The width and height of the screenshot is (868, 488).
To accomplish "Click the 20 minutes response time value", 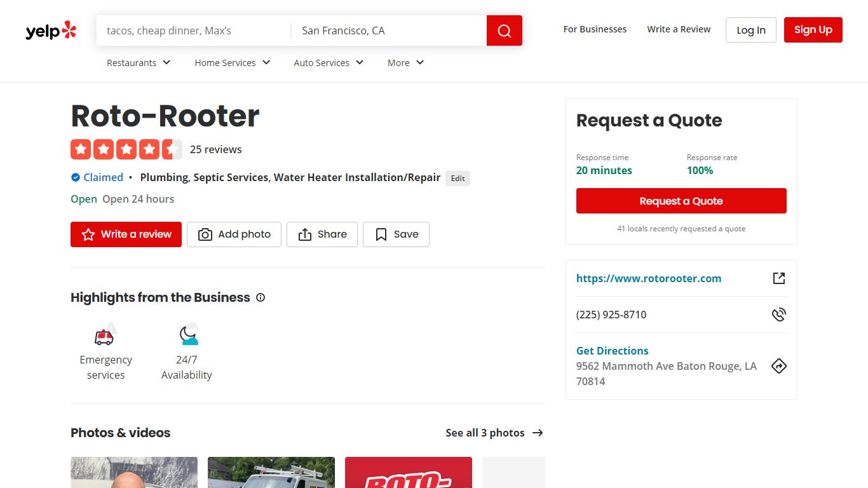I will (604, 170).
